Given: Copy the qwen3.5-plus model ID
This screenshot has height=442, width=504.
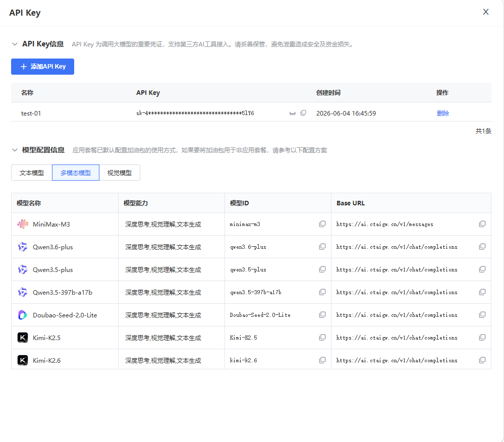Looking at the screenshot, I should (322, 269).
